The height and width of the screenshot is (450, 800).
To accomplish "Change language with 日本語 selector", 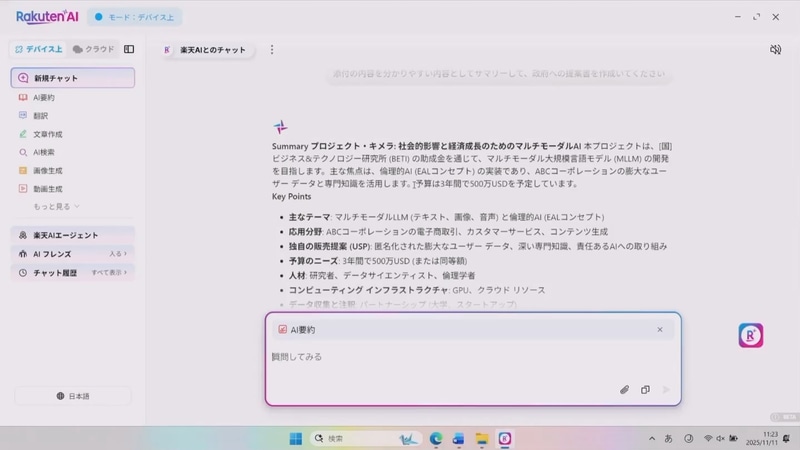I will [x=72, y=396].
